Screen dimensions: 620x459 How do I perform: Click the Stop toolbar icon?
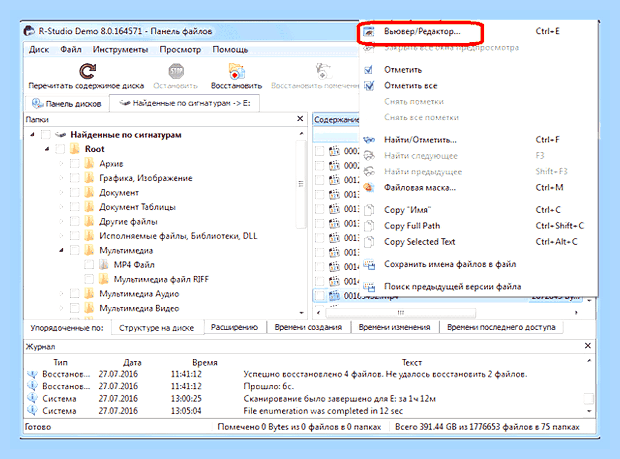click(x=176, y=72)
